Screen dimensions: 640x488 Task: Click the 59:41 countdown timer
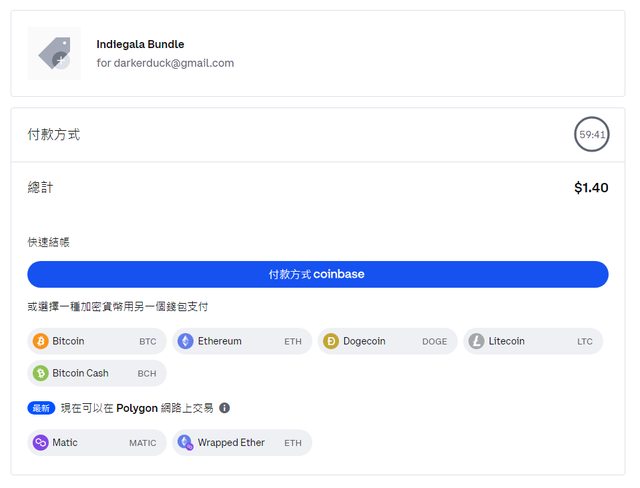(x=591, y=135)
